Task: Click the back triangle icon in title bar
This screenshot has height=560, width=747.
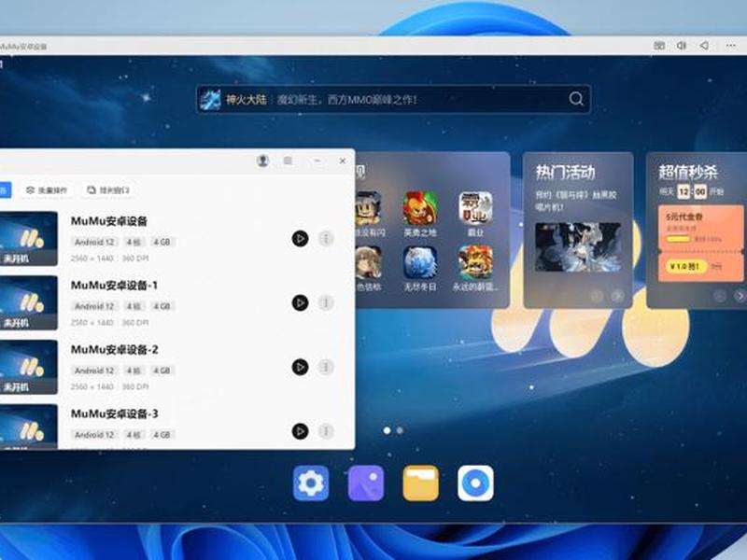Action: click(704, 46)
